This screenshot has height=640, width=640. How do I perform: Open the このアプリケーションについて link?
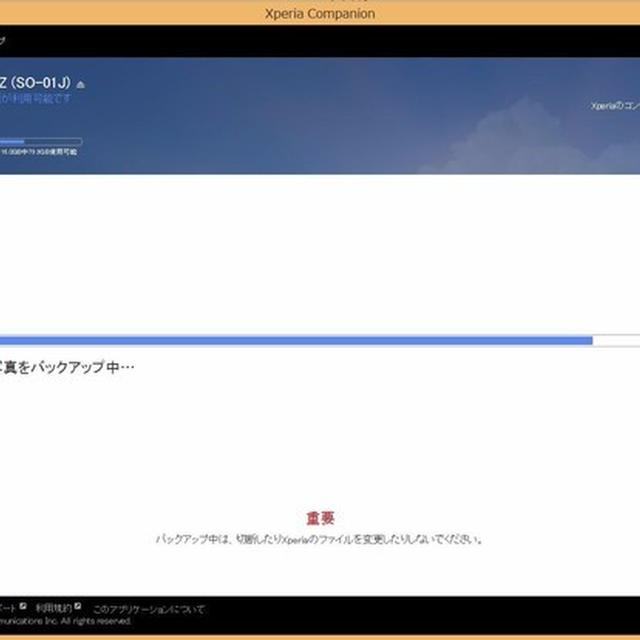coord(149,609)
